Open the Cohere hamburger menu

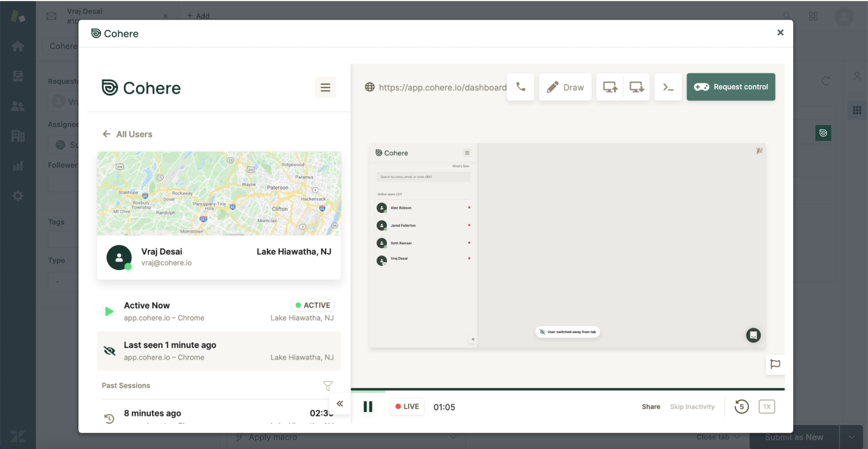coord(325,88)
